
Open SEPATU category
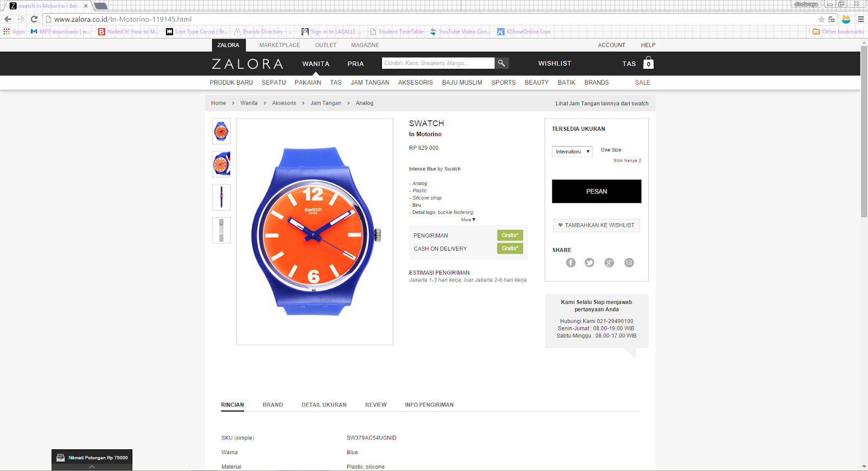273,82
